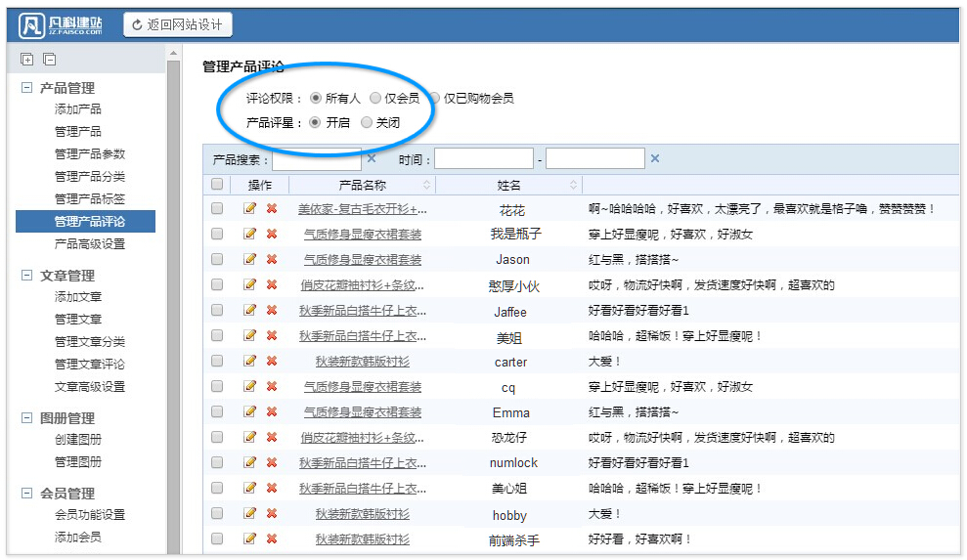Click the 产品搜索 input field
Screen dimensions: 967x560
point(316,158)
